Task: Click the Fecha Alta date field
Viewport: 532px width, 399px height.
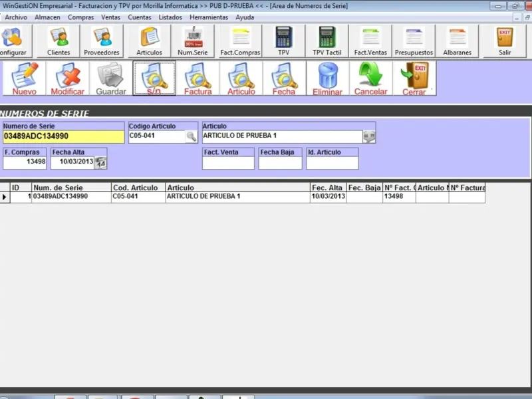Action: point(72,163)
